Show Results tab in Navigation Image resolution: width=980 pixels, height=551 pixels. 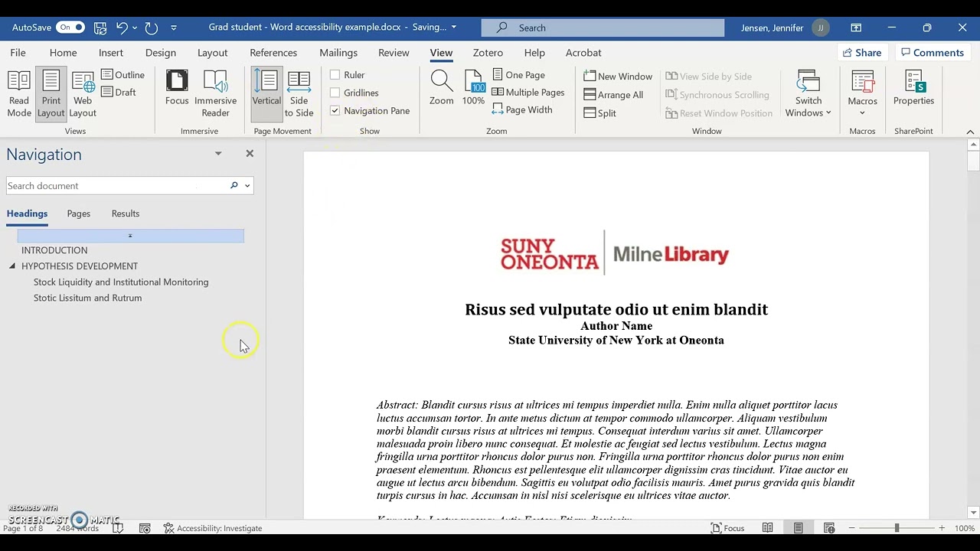(126, 214)
